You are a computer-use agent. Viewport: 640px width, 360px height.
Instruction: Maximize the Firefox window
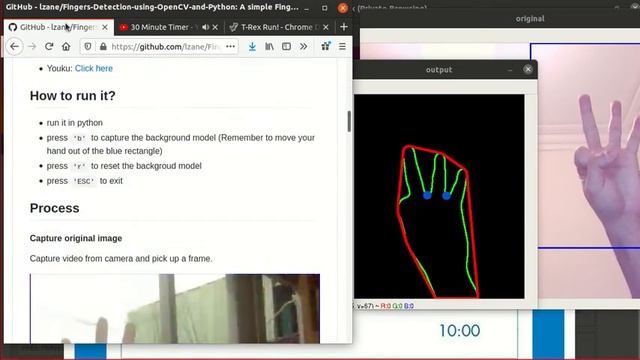324,8
